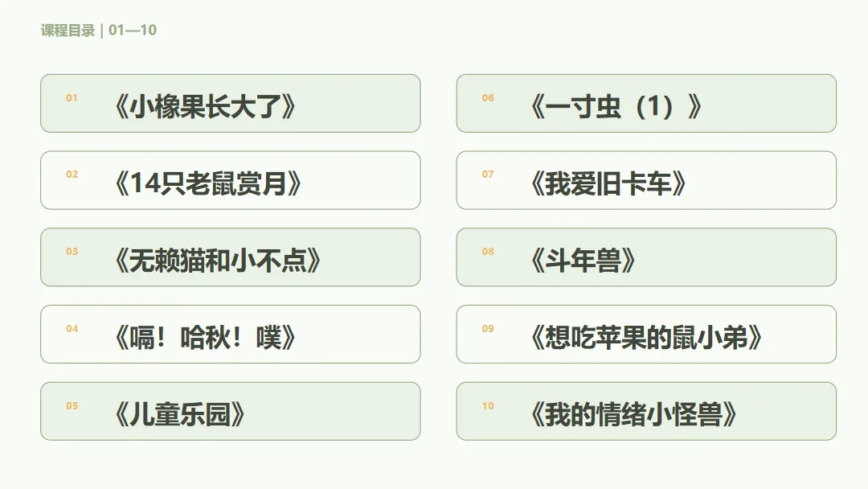The height and width of the screenshot is (489, 868).
Task: Click the orange number 01 label
Action: tap(72, 98)
